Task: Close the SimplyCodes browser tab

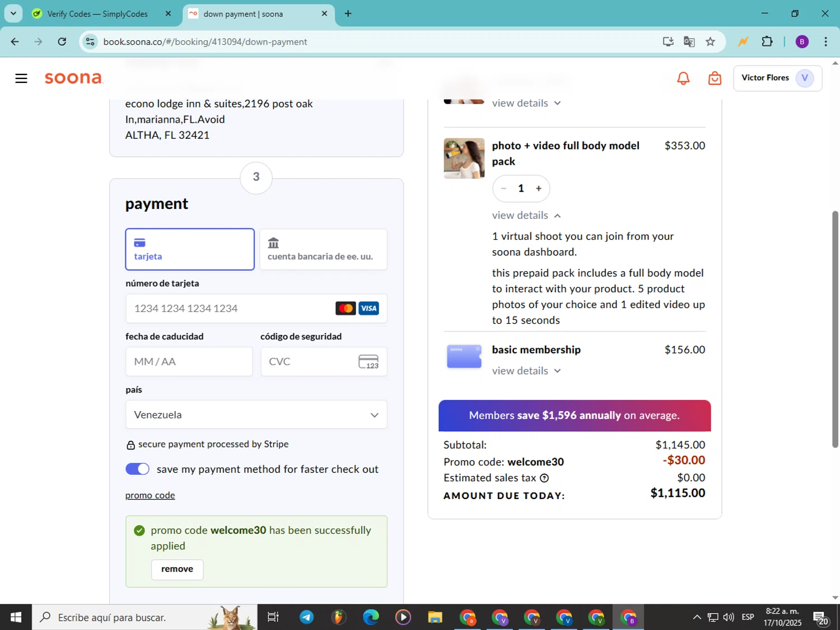Action: click(x=168, y=14)
